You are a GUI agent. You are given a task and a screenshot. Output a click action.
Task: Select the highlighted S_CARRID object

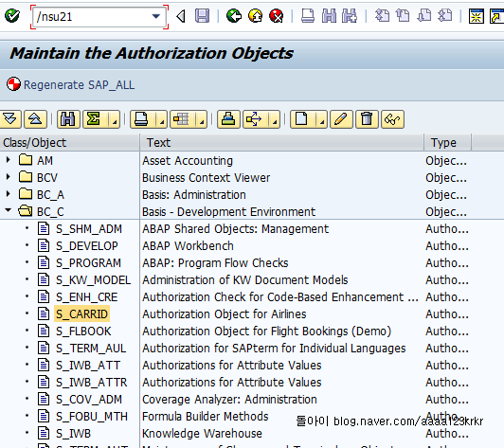81,314
